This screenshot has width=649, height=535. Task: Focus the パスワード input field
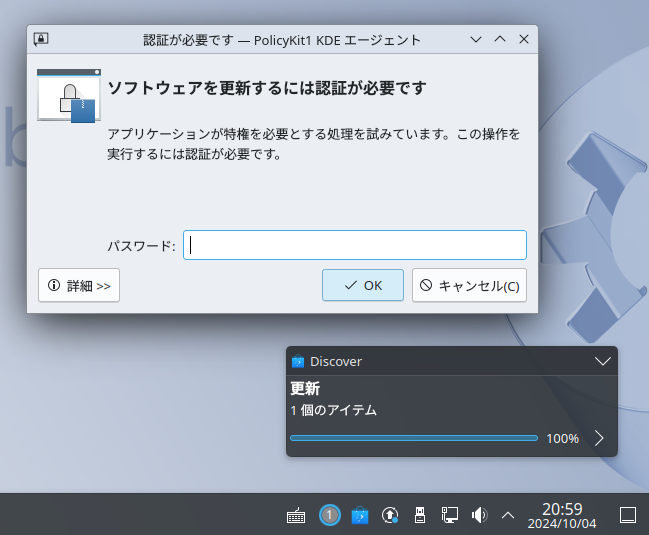point(355,245)
